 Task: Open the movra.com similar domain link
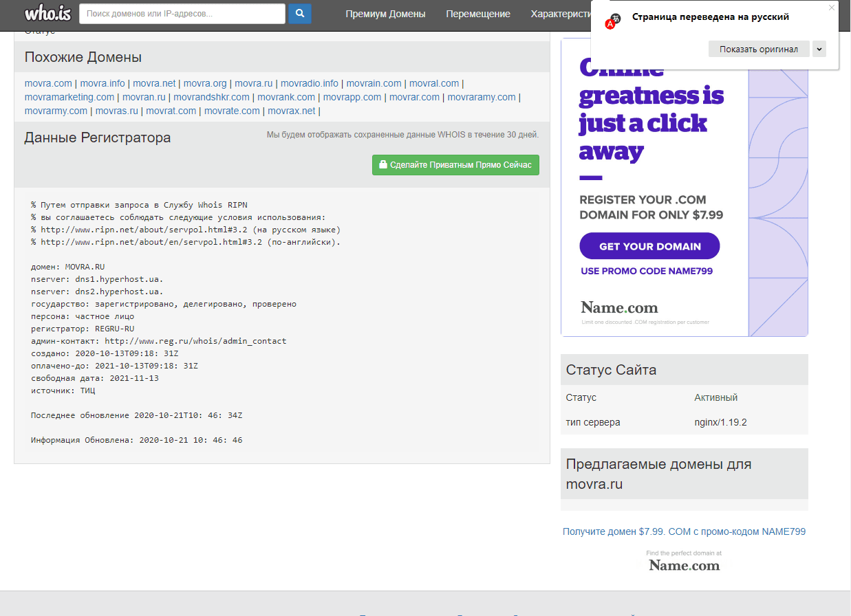[48, 83]
